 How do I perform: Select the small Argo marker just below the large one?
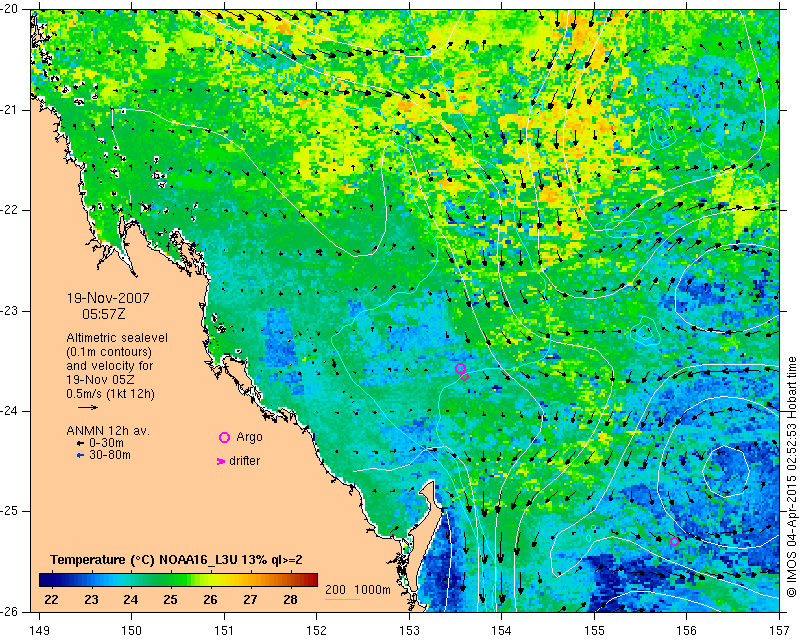(x=465, y=377)
